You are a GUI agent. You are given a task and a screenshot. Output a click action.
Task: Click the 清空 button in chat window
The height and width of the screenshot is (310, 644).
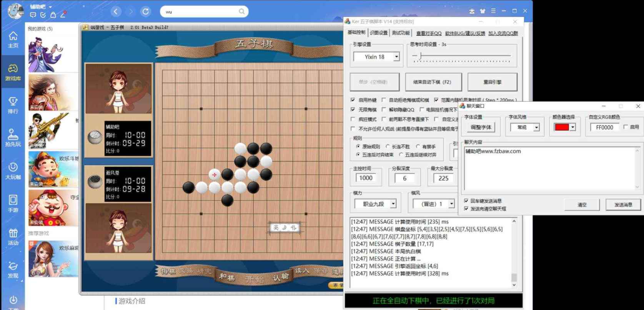pyautogui.click(x=582, y=205)
